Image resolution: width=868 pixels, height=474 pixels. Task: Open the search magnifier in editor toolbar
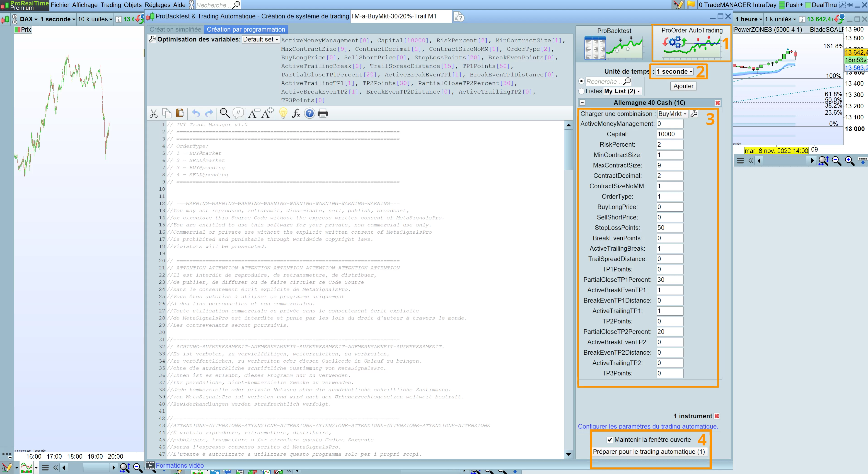pos(225,113)
